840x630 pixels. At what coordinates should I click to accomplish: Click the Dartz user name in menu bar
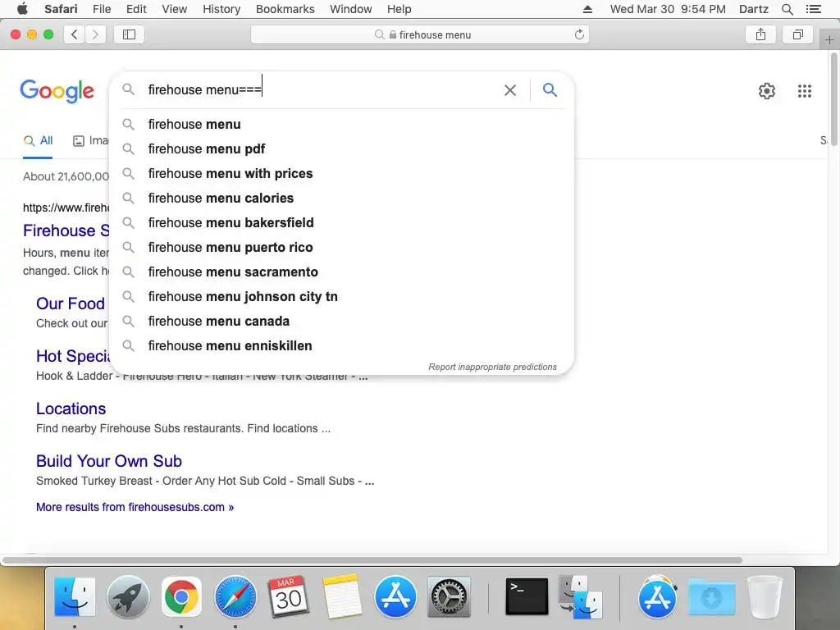pos(753,9)
